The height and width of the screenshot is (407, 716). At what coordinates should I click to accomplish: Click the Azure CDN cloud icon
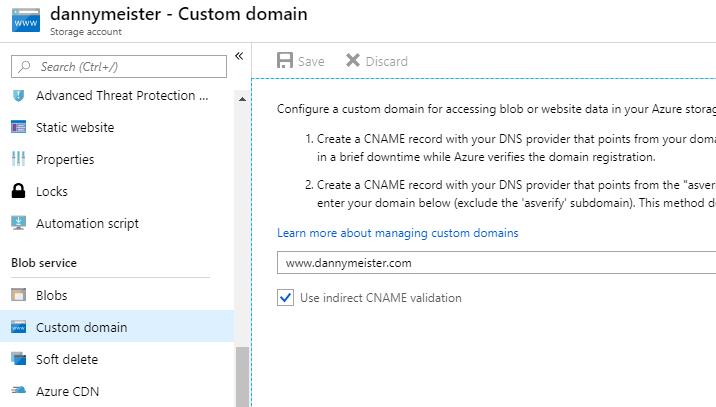(18, 390)
